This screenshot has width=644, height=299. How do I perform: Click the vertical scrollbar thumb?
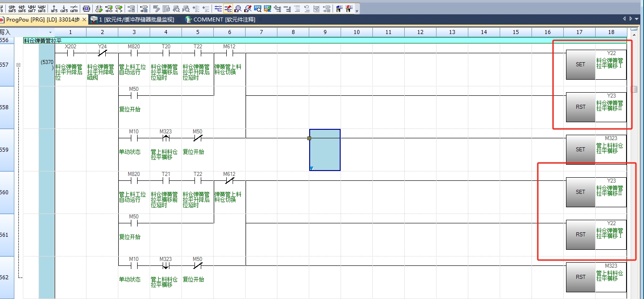[634, 89]
